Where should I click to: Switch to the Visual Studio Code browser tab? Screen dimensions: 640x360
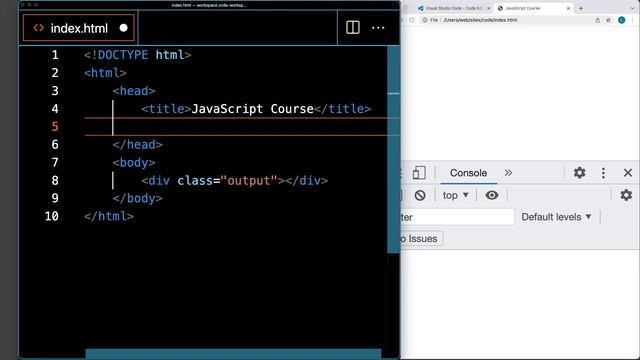(x=453, y=8)
